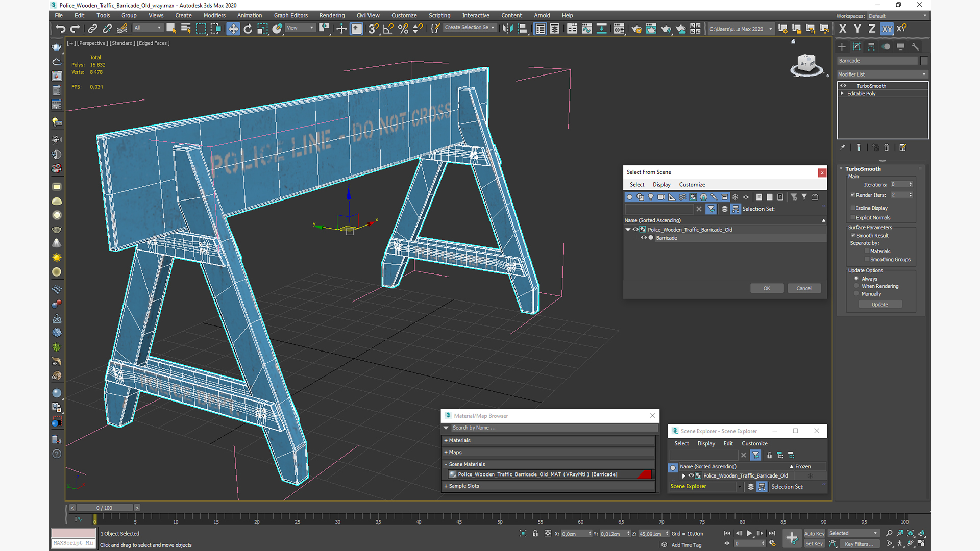Open the Rendering menu
Image resolution: width=980 pixels, height=551 pixels.
tap(332, 15)
